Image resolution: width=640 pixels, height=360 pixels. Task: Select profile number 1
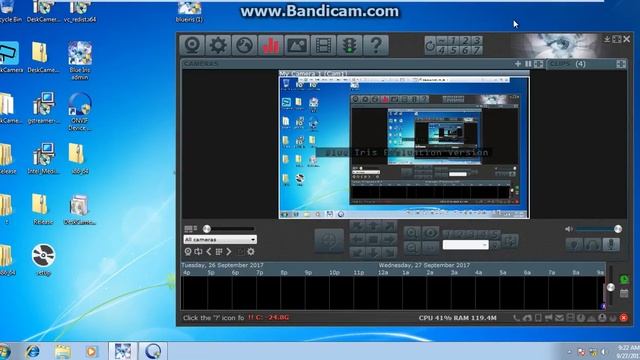(x=453, y=40)
